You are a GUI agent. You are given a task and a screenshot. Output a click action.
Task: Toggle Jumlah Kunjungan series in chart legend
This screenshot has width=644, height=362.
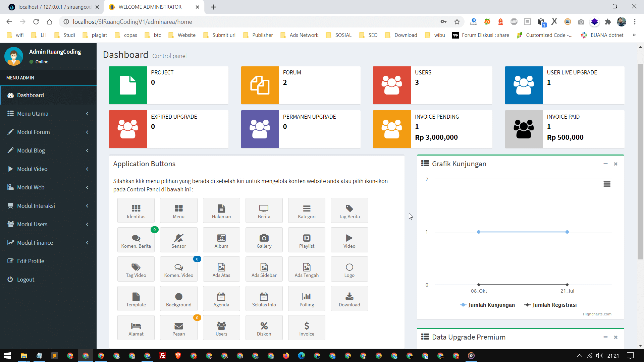tap(487, 305)
